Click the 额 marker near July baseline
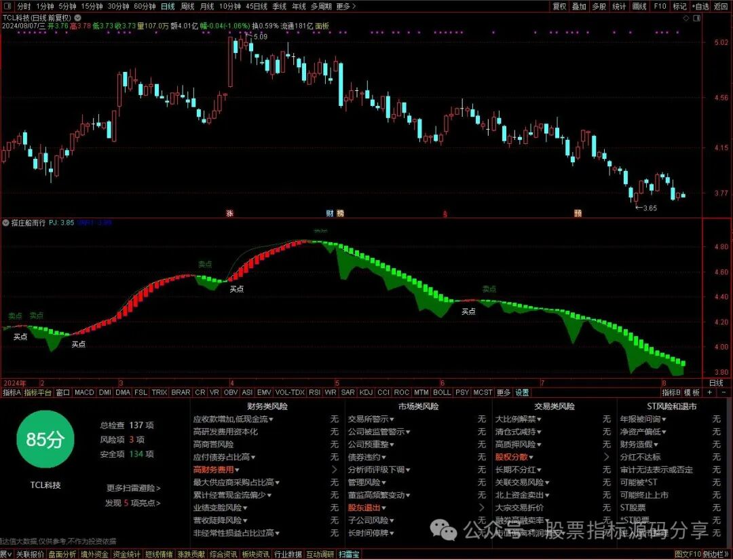 pyautogui.click(x=578, y=213)
